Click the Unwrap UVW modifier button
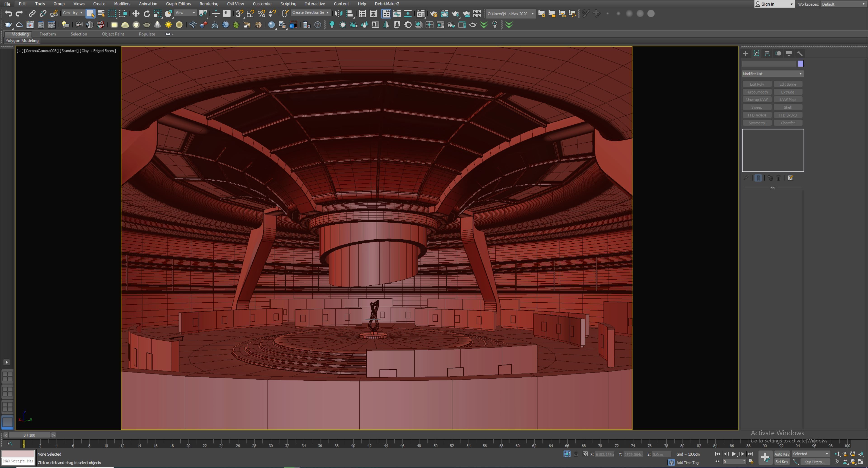The width and height of the screenshot is (868, 468). click(757, 100)
